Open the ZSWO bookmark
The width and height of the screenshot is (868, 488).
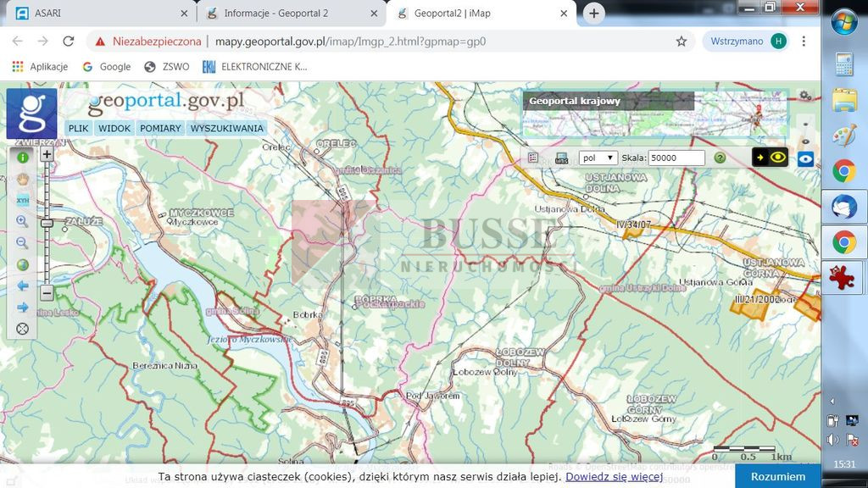point(167,66)
